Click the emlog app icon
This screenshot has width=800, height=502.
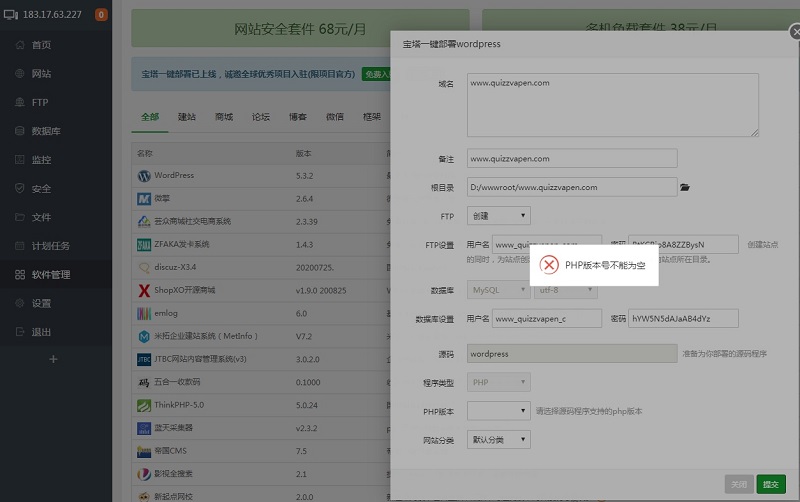144,313
